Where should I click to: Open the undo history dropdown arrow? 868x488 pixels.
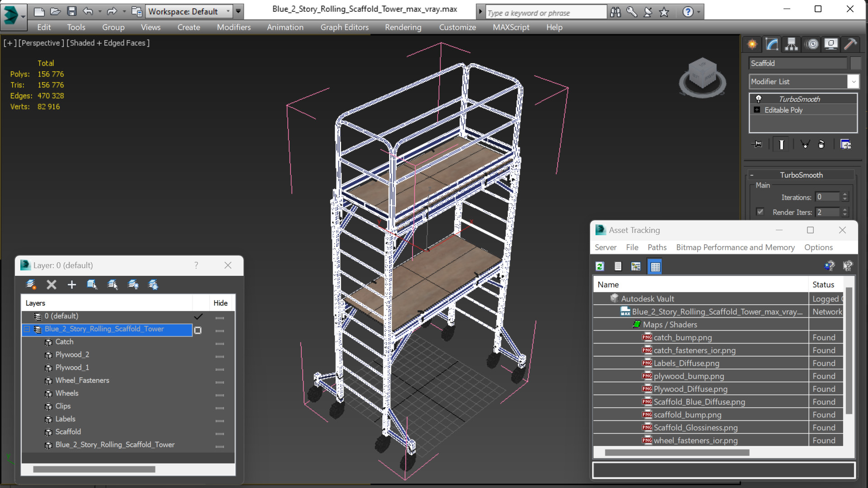click(100, 11)
